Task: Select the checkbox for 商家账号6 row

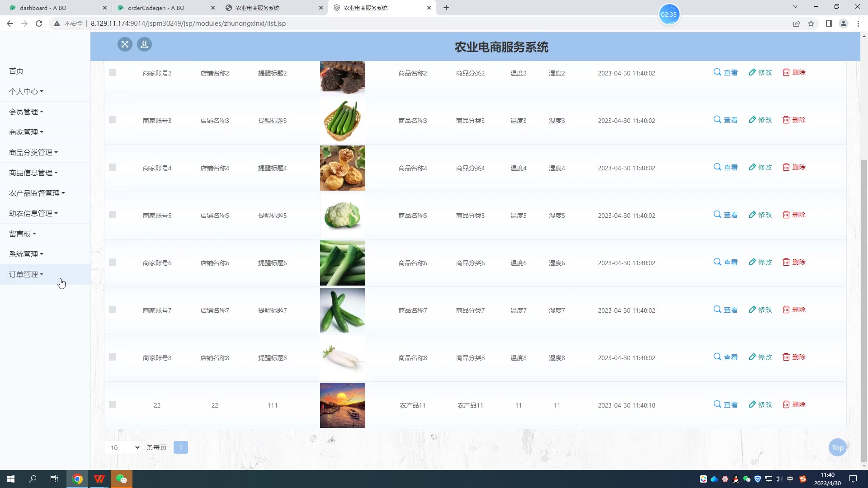Action: (113, 263)
